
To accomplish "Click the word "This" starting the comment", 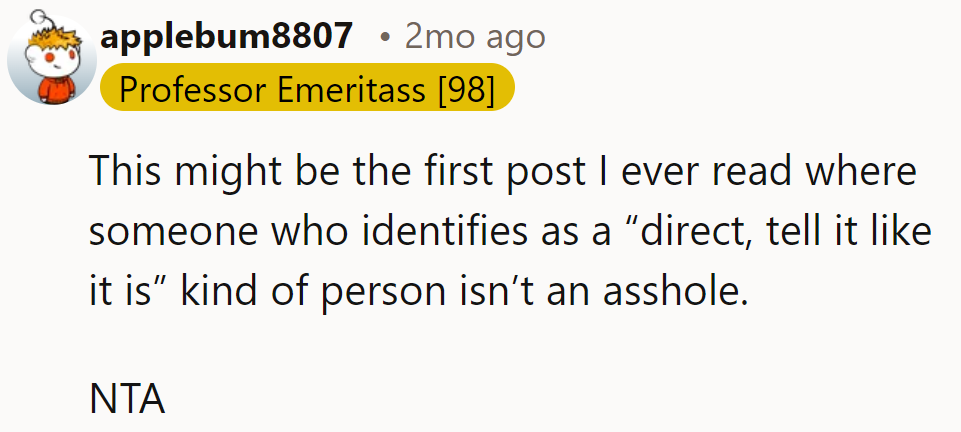I will tap(123, 173).
